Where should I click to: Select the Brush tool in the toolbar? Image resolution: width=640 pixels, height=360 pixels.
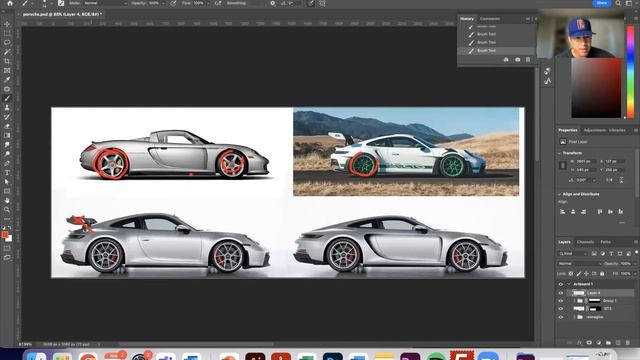coord(7,98)
